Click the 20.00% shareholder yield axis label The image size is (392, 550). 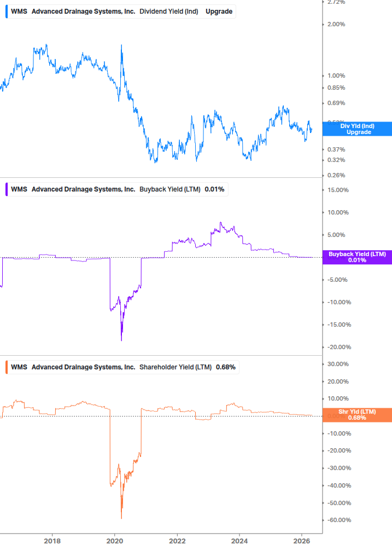[x=338, y=381]
